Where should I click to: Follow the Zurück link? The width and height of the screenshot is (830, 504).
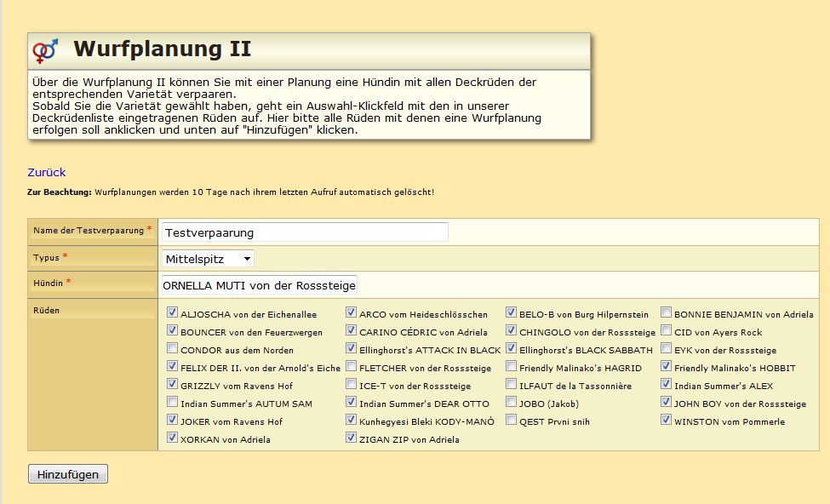pyautogui.click(x=46, y=172)
